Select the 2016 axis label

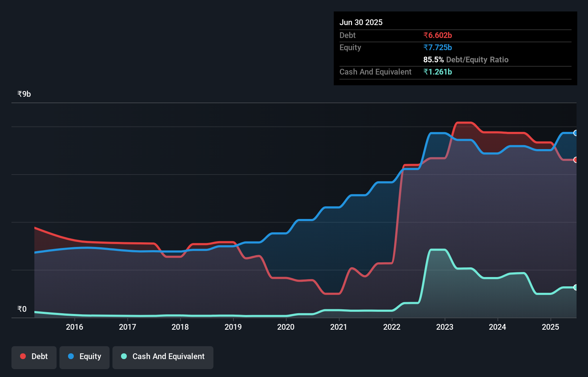tap(74, 327)
